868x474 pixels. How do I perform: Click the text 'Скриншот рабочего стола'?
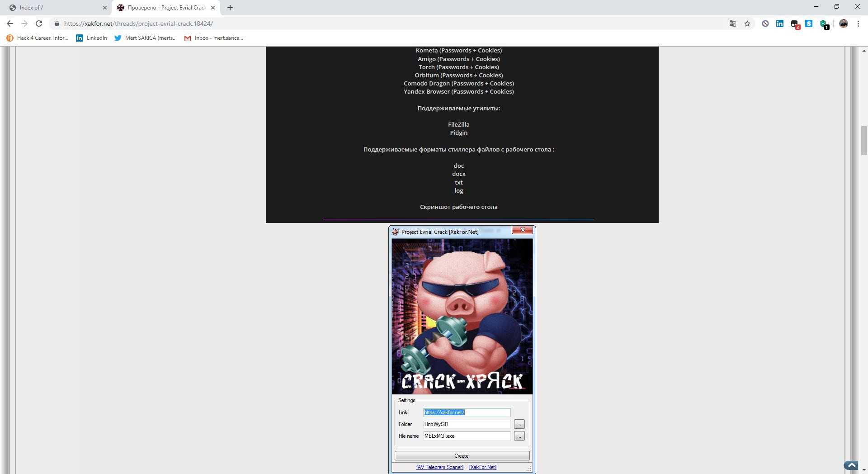(458, 207)
